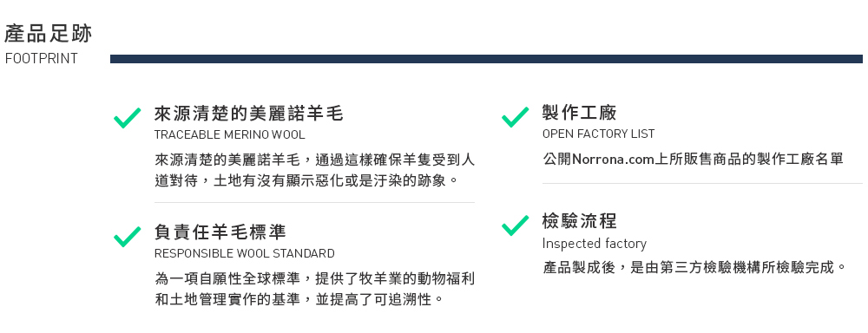Click the TRACEABLE MERINO WOOL subtitle
Viewport: 868px width, 333px height.
coord(229,135)
